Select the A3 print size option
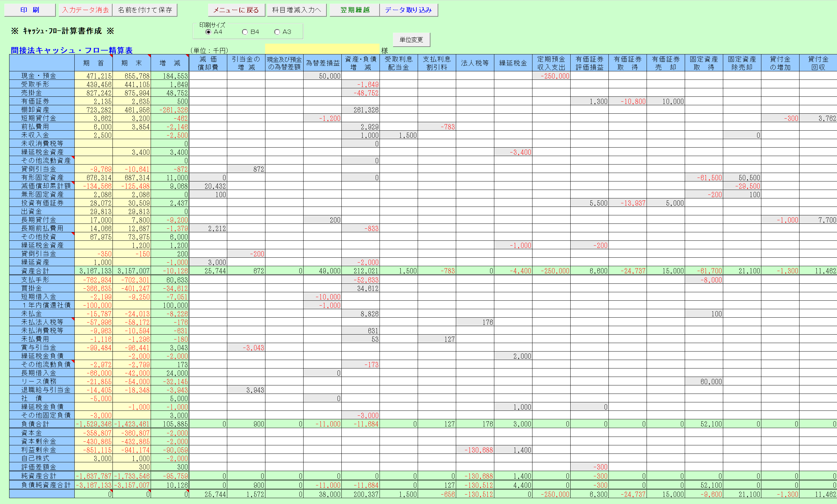The height and width of the screenshot is (504, 837). (x=283, y=32)
